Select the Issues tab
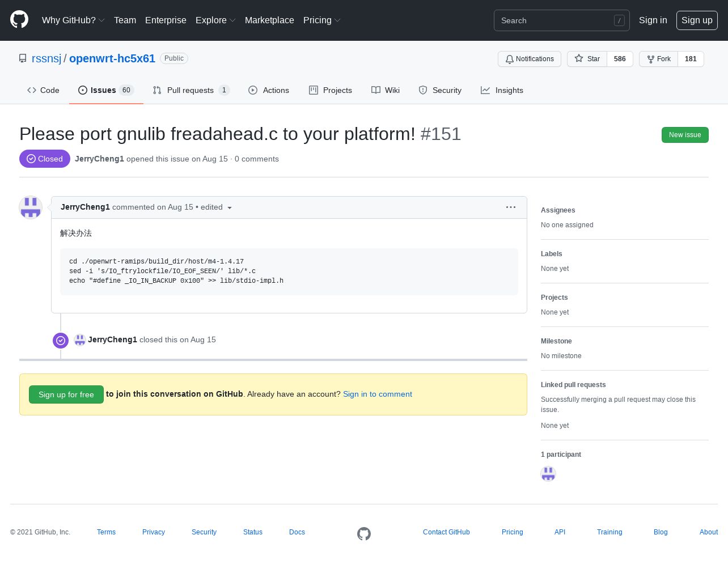This screenshot has height=569, width=728. coord(106,90)
